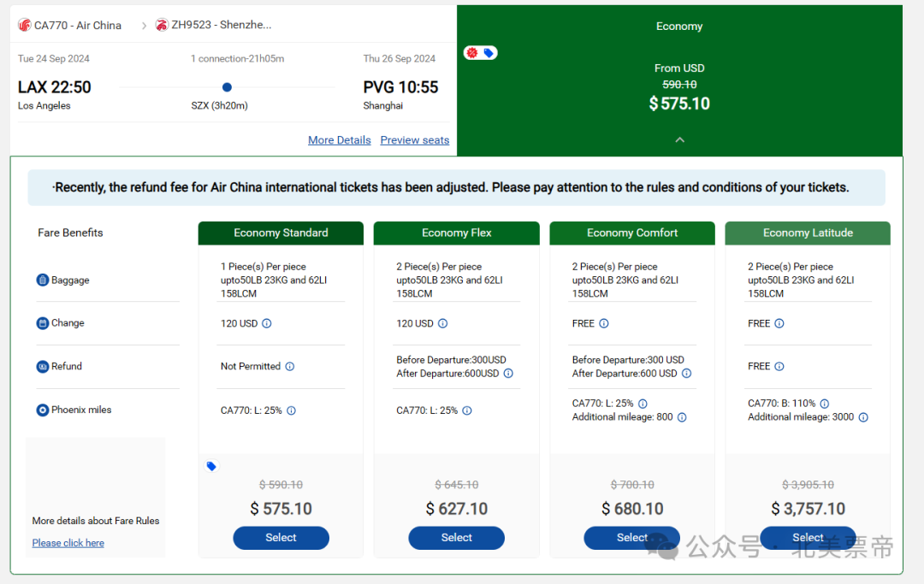Screen dimensions: 924x584
Task: Select the Economy Flex fare at $627.10
Action: pyautogui.click(x=457, y=538)
